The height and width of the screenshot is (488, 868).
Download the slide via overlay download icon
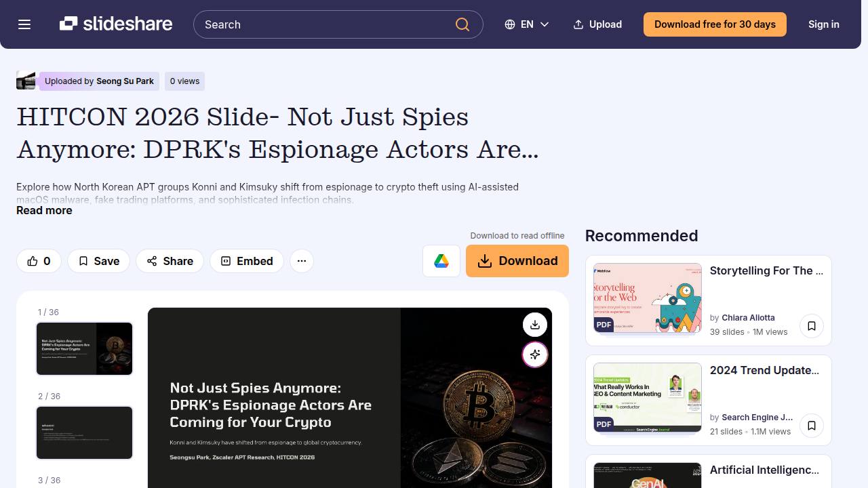point(535,325)
